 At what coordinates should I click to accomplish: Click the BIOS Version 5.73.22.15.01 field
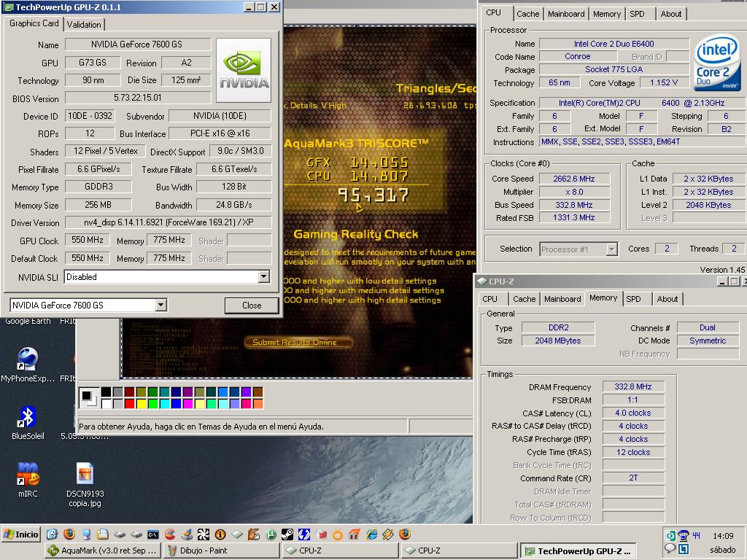pyautogui.click(x=138, y=98)
